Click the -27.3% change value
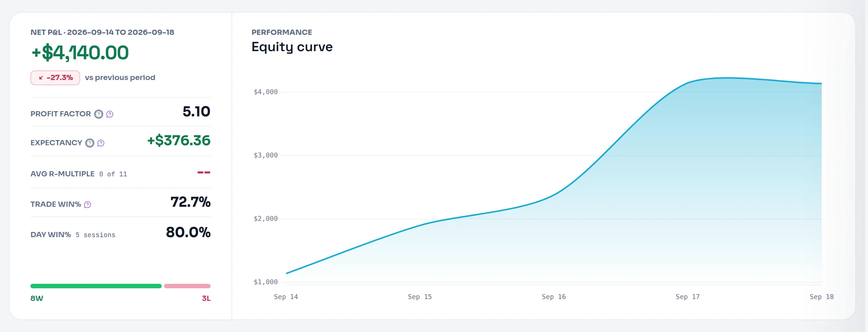This screenshot has height=332, width=868. click(x=60, y=78)
